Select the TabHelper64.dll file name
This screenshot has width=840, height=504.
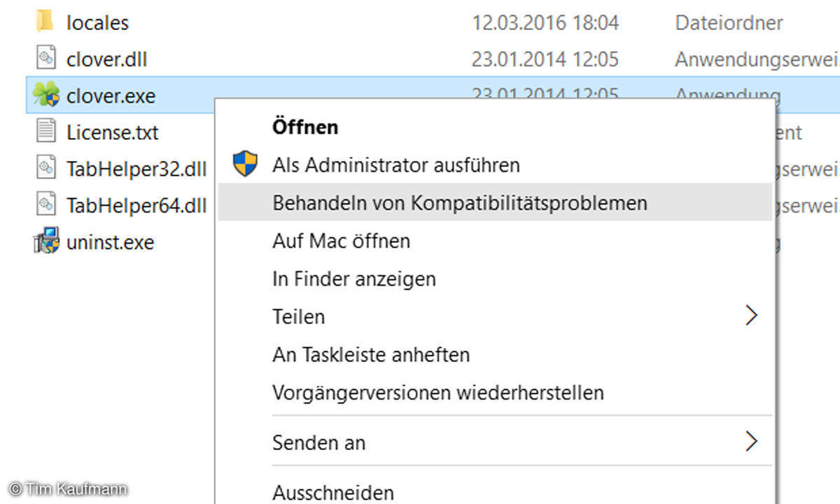click(x=136, y=206)
